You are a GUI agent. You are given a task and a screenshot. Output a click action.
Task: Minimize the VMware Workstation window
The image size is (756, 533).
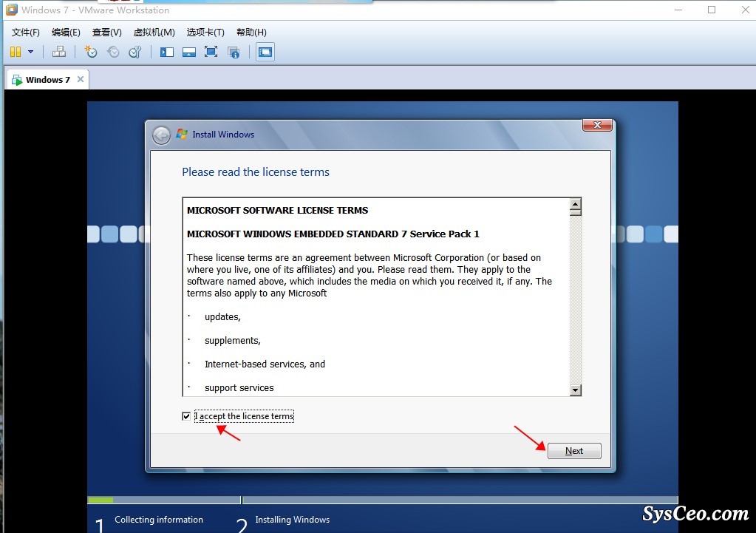tap(678, 10)
